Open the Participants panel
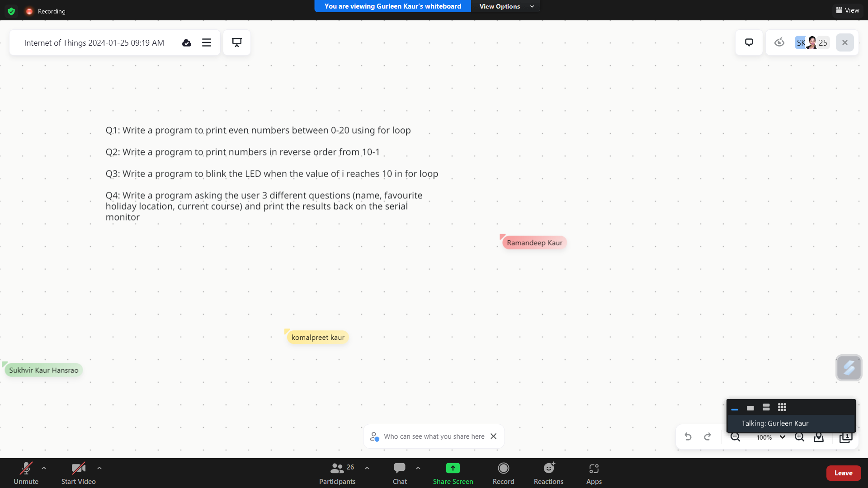 (337, 473)
